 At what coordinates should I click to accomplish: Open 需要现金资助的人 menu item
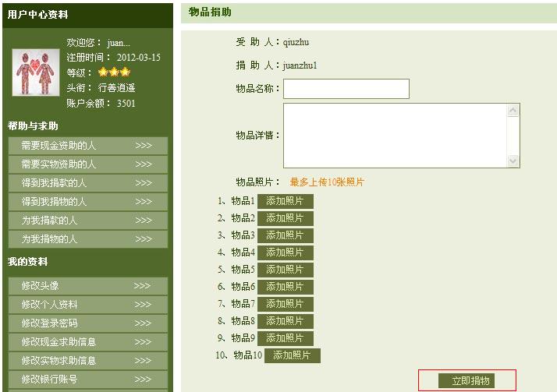(x=87, y=146)
